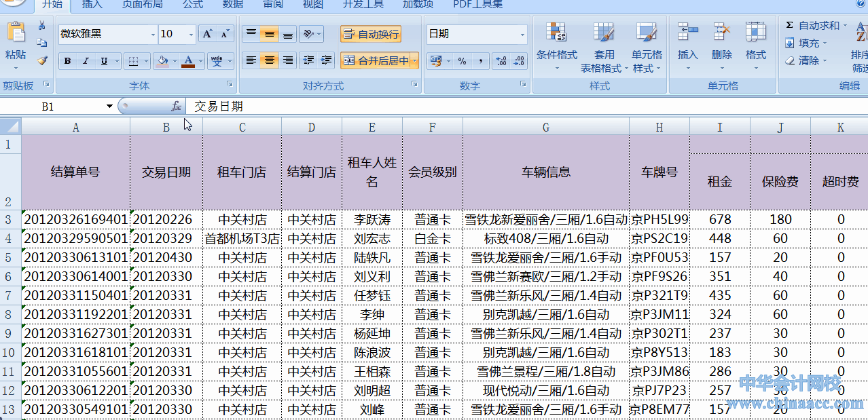Click the Cut scissors icon
Viewport: 868px width, 420px height.
coord(42,26)
